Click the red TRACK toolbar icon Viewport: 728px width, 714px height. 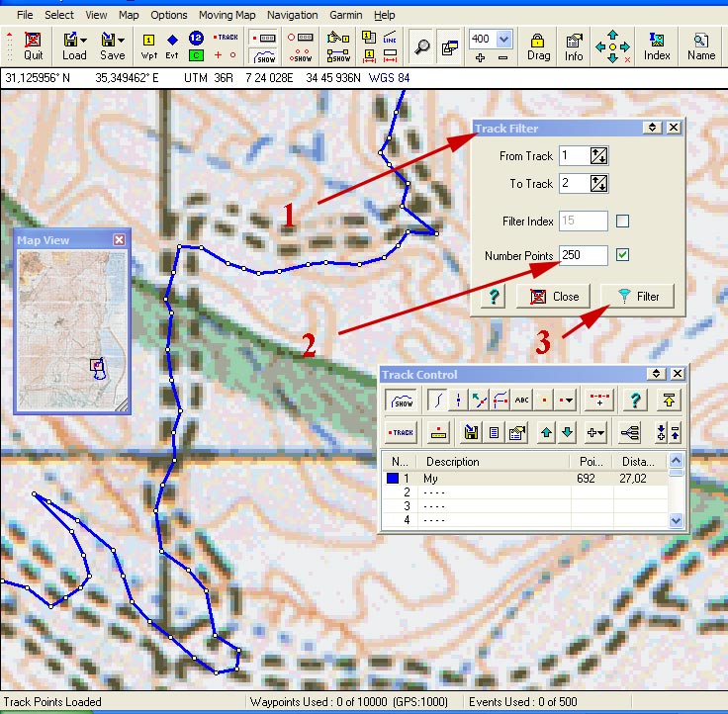tap(226, 38)
